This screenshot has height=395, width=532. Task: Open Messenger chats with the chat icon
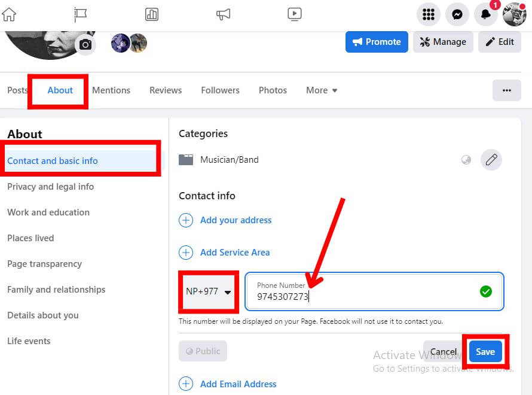(457, 14)
